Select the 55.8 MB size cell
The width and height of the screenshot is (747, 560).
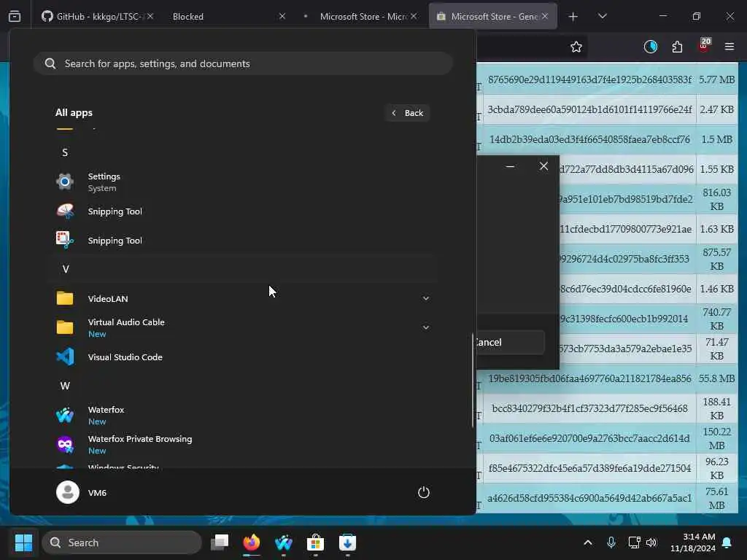(x=716, y=378)
